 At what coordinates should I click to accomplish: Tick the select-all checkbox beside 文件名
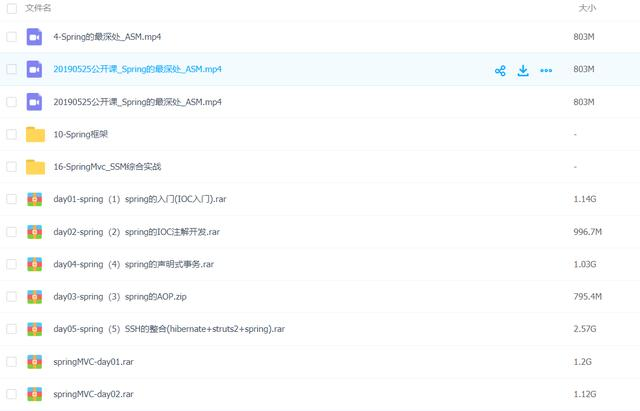[x=12, y=8]
